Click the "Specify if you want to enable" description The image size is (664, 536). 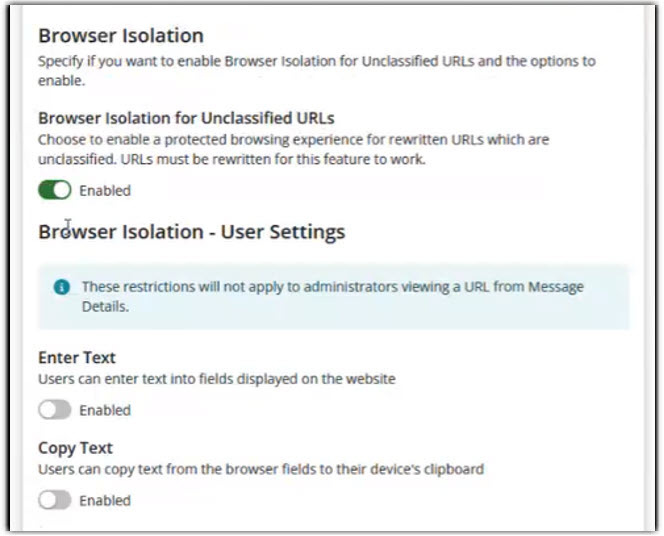click(316, 61)
